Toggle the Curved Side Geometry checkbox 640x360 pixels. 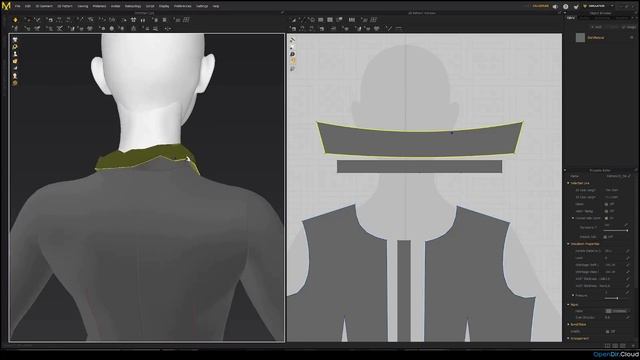pos(606,218)
